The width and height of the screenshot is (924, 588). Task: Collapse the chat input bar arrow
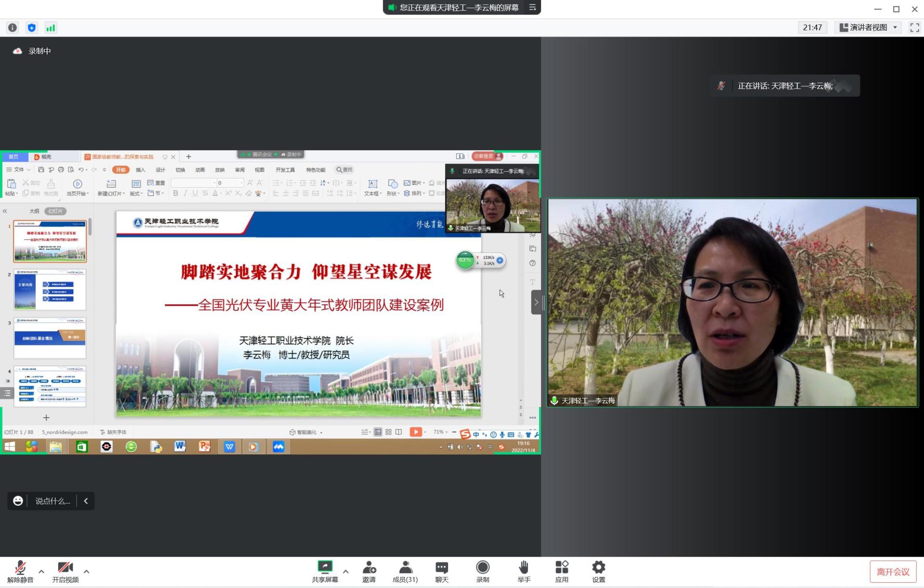click(x=86, y=501)
